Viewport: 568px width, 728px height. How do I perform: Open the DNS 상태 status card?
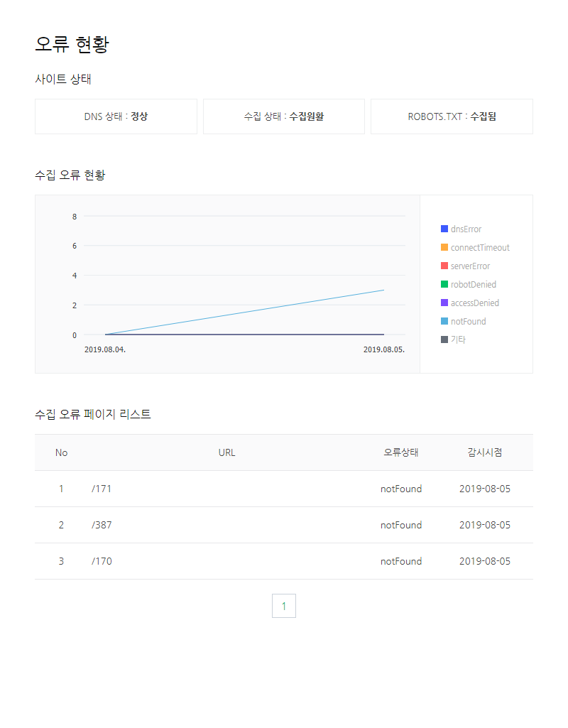click(116, 116)
